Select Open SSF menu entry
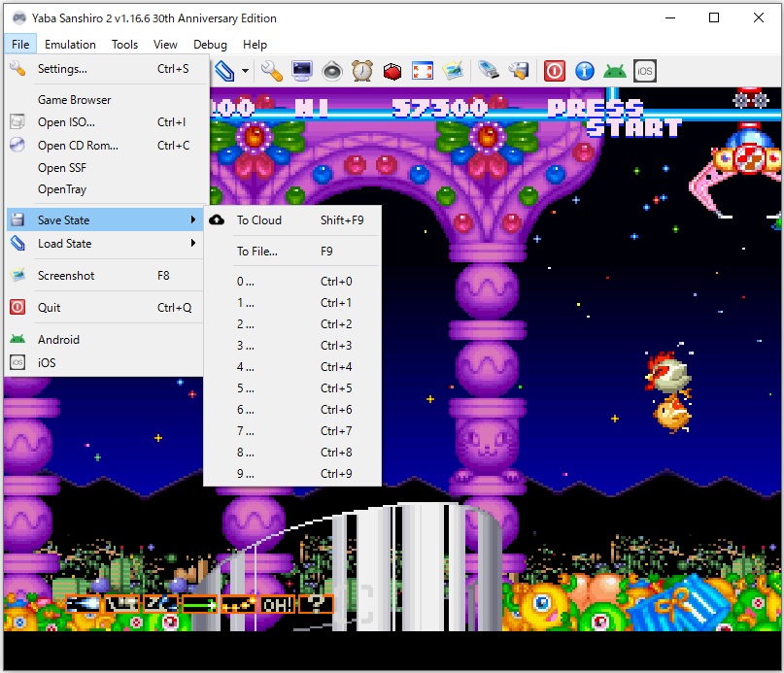This screenshot has height=673, width=784. 106,168
